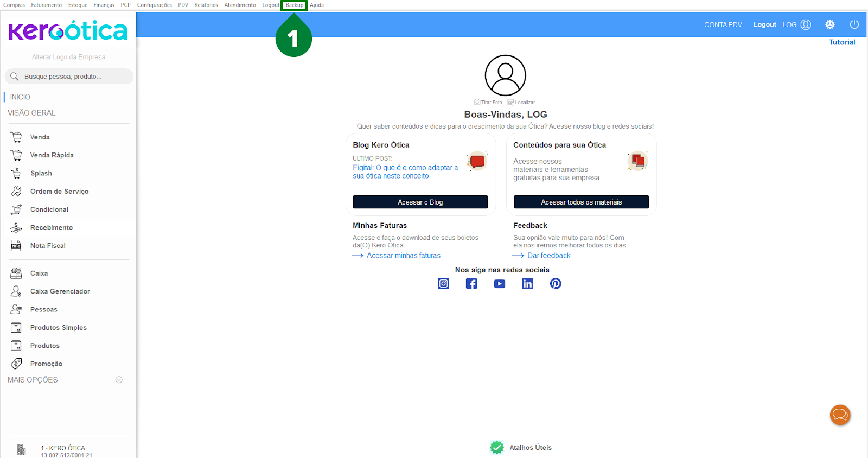Open the settings gear in header
868x458 pixels.
pos(830,24)
